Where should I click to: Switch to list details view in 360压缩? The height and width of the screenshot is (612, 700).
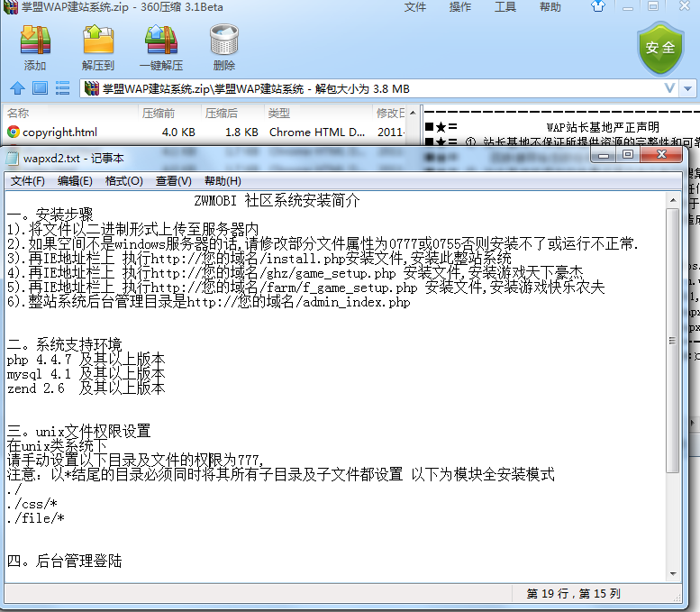point(62,88)
